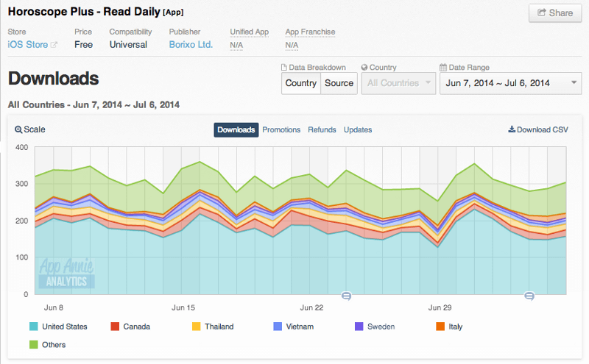Switch to the Refunds tab

tap(322, 130)
